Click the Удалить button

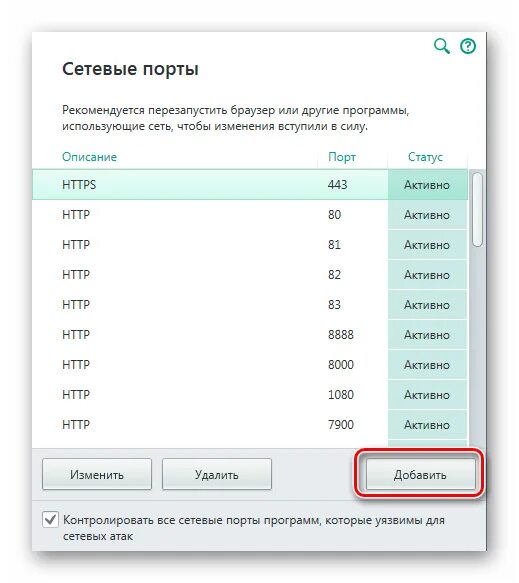point(217,474)
